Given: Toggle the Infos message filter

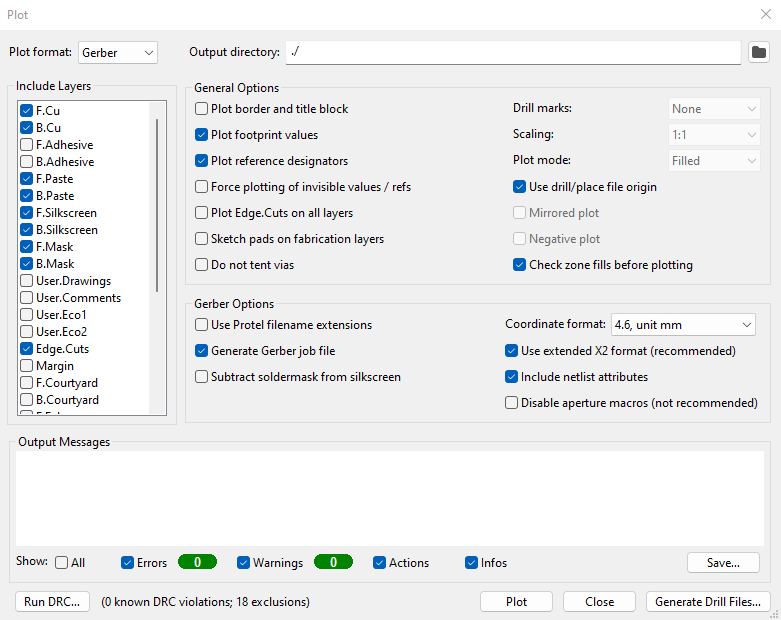Looking at the screenshot, I should point(471,563).
